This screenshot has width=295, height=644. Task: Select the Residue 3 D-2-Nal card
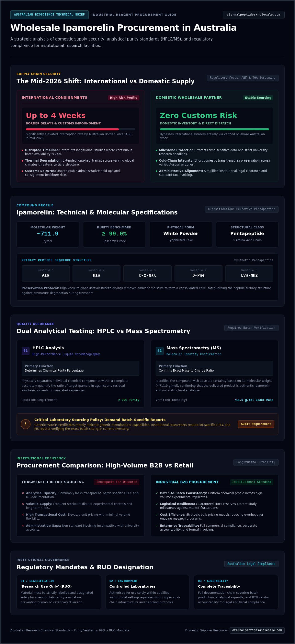tap(147, 273)
